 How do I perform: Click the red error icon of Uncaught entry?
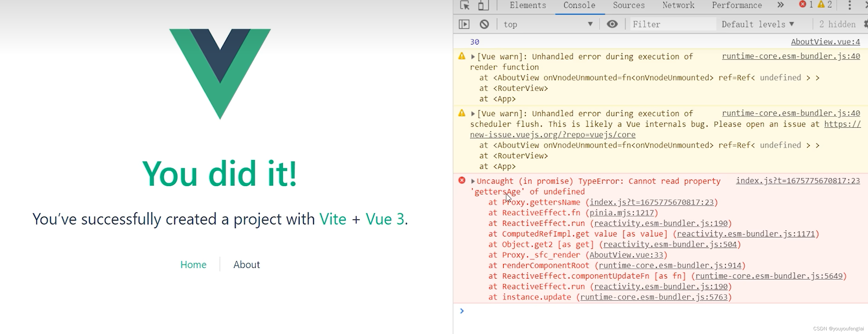[x=462, y=180]
